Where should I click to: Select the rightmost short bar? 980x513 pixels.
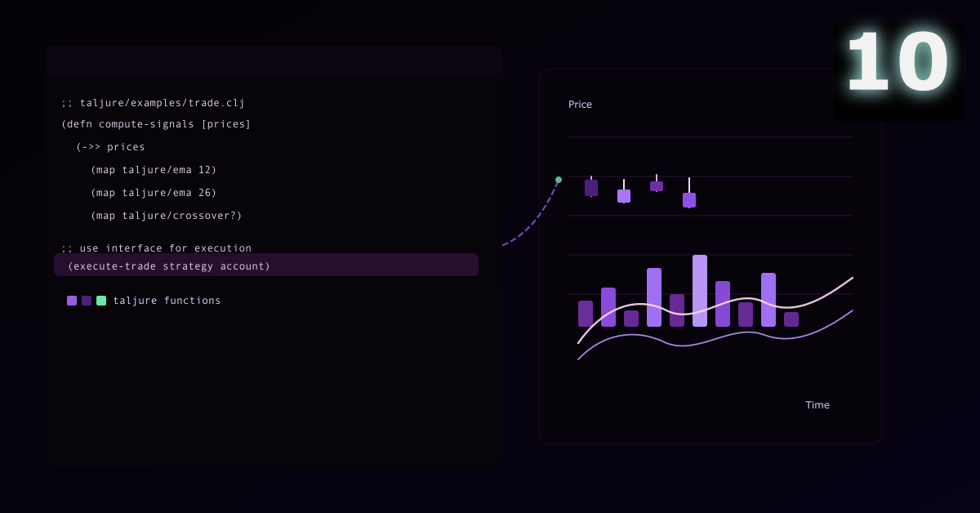coord(791,319)
